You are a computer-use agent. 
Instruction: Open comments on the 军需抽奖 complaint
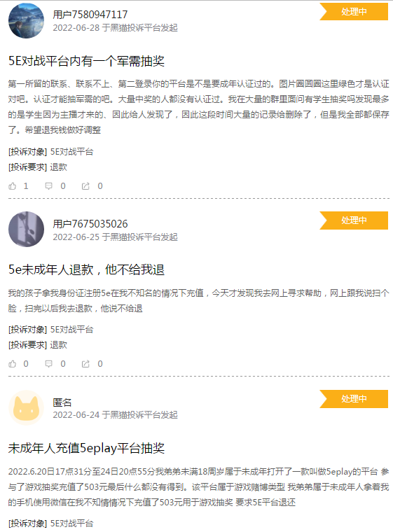coord(49,186)
